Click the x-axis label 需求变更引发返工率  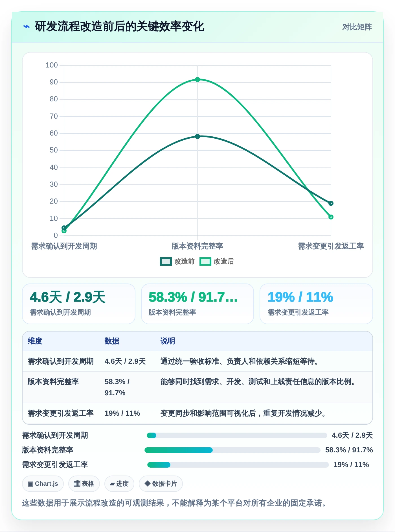click(x=331, y=246)
